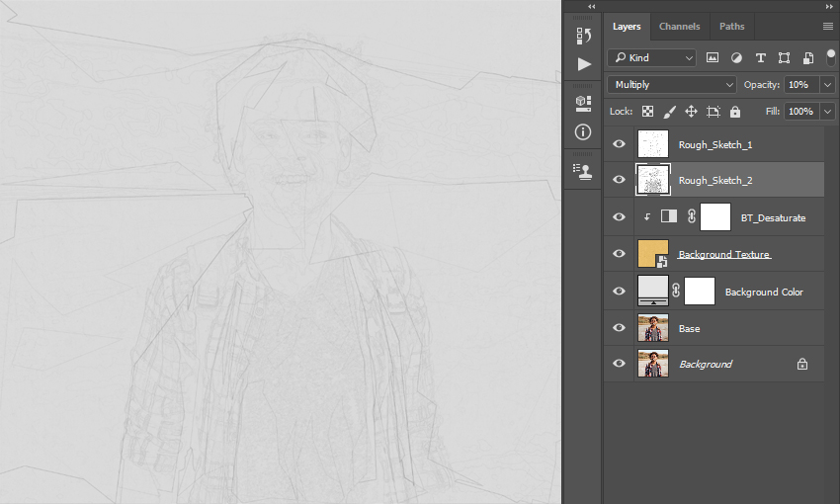840x504 pixels.
Task: Open the Layers panel menu button
Action: (828, 27)
